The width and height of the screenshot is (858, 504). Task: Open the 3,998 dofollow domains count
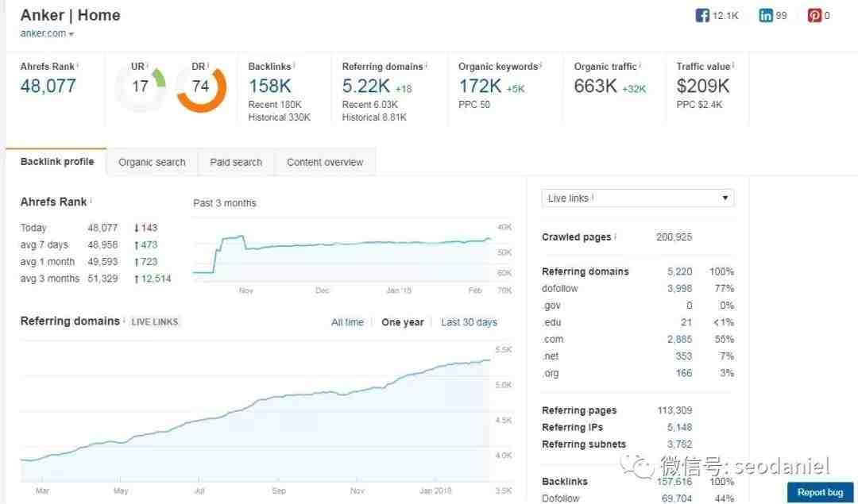(679, 289)
